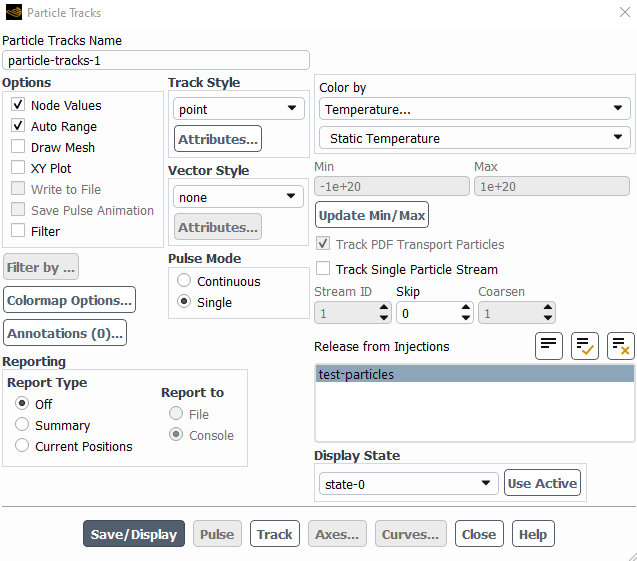
Task: Choose the Summary report type
Action: point(22,425)
